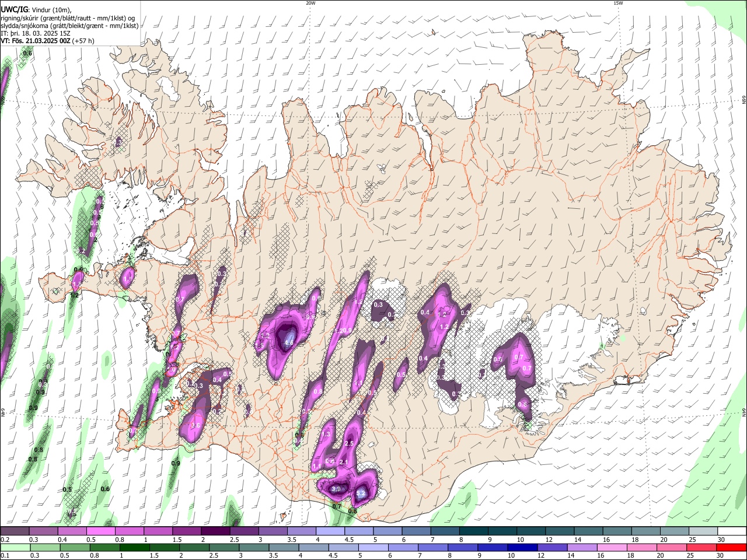Image resolution: width=747 pixels, height=560 pixels.
Task: Pick the darkest purple 2–2.5 swatch in snow legend
Action: (215, 531)
